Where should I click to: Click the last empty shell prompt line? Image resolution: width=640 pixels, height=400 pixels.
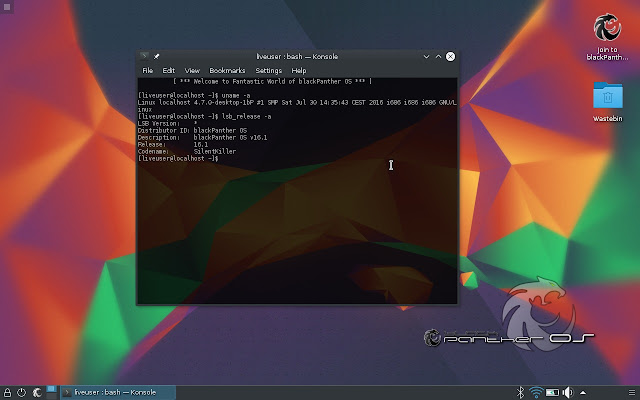[x=178, y=158]
